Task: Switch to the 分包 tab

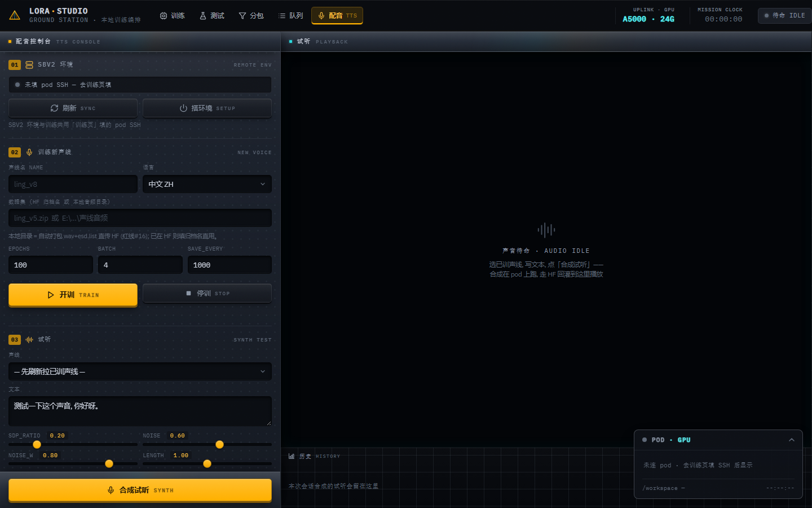Action: (x=251, y=16)
